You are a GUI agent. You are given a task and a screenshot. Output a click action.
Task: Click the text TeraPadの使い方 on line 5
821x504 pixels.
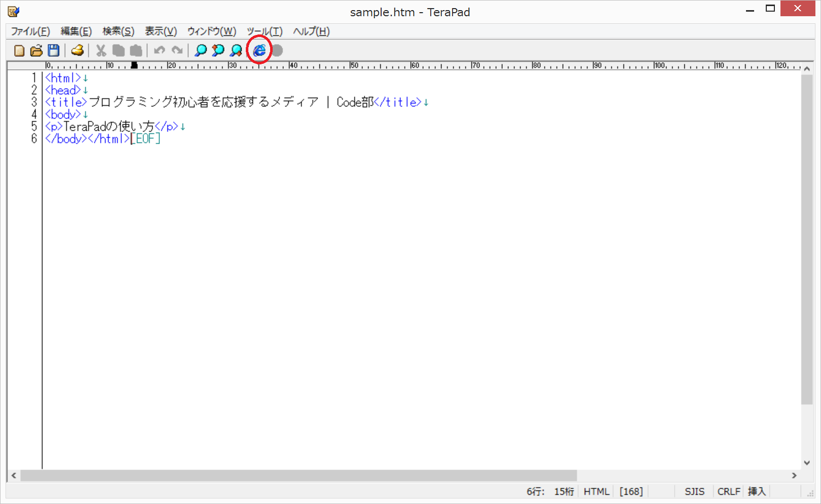click(x=108, y=127)
